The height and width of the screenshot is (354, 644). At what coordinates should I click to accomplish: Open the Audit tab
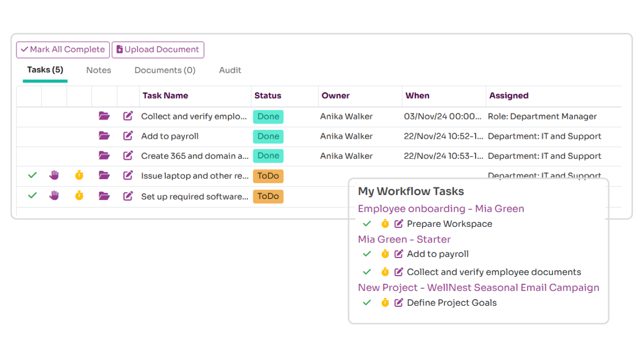click(x=230, y=70)
